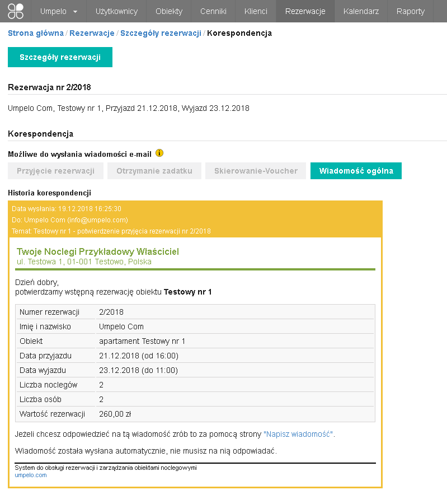Open the Cenniki section
Viewport: 447px width, 504px height.
tap(213, 11)
